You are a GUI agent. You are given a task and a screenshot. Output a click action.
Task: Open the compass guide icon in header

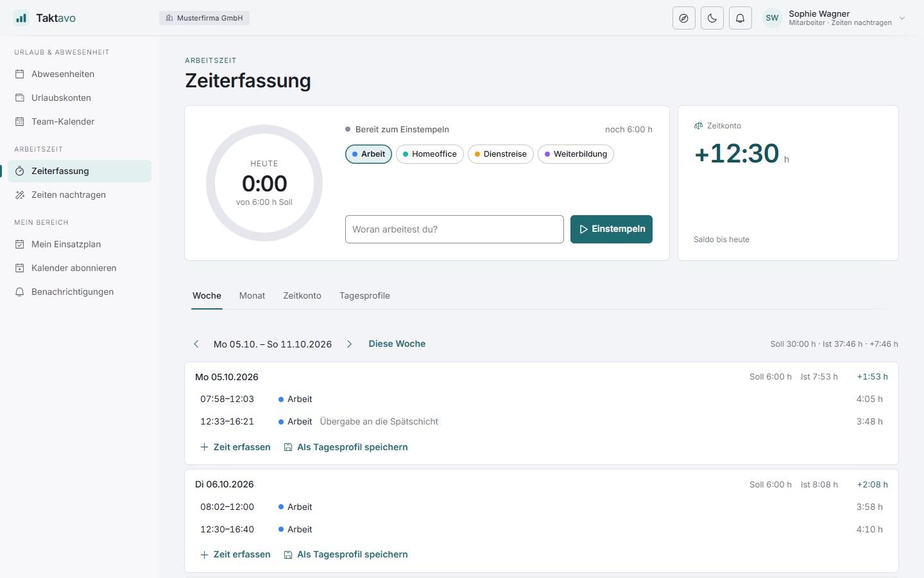point(684,18)
